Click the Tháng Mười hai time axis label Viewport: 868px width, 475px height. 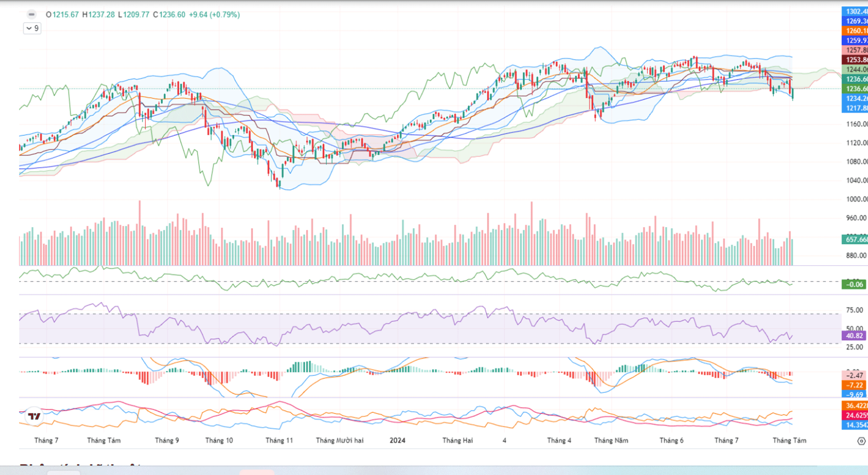(x=340, y=441)
